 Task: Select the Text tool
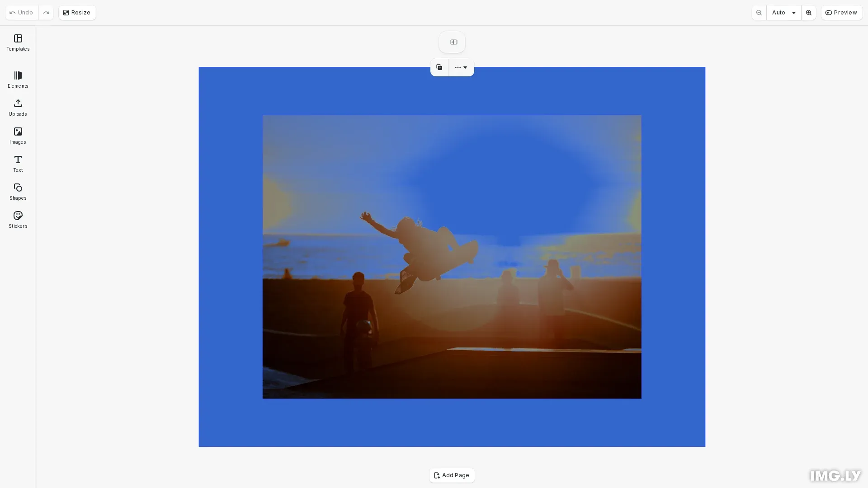[18, 164]
